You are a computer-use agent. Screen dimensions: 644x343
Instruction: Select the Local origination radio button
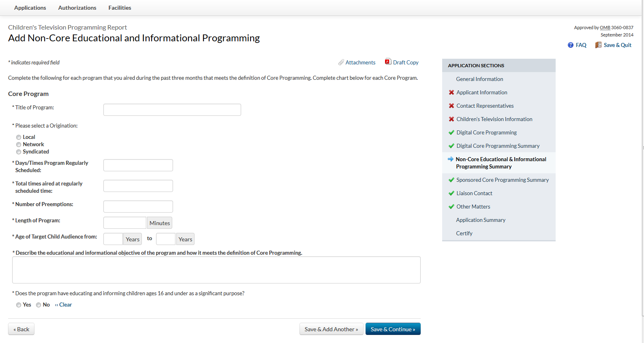click(19, 137)
